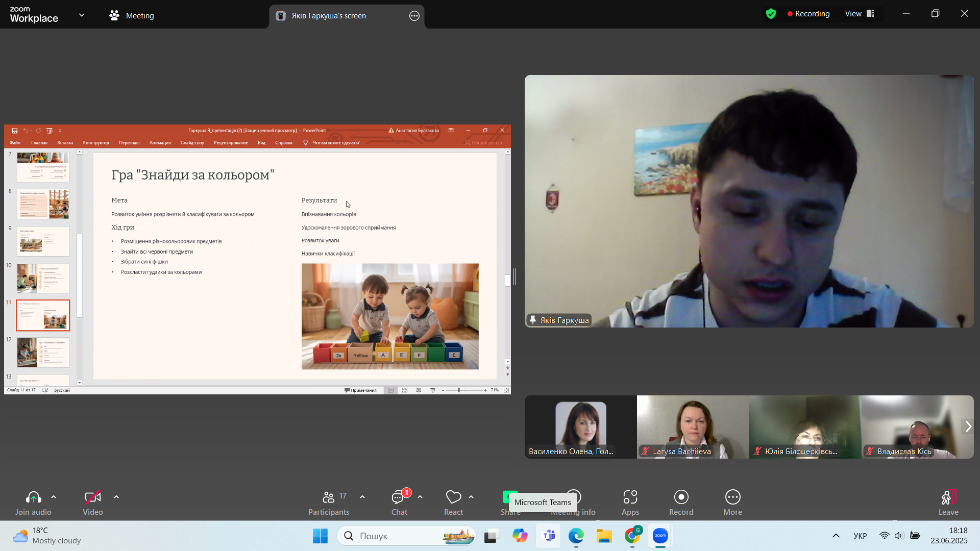
Task: Open Microsoft Teams from the taskbar
Action: point(549,536)
